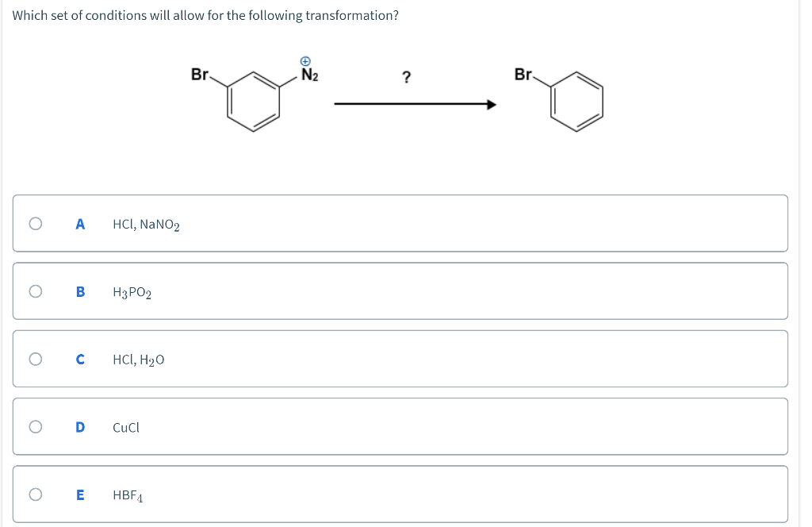Screen dimensions: 812x527
Task: Click the blue letter E label
Action: click(79, 494)
